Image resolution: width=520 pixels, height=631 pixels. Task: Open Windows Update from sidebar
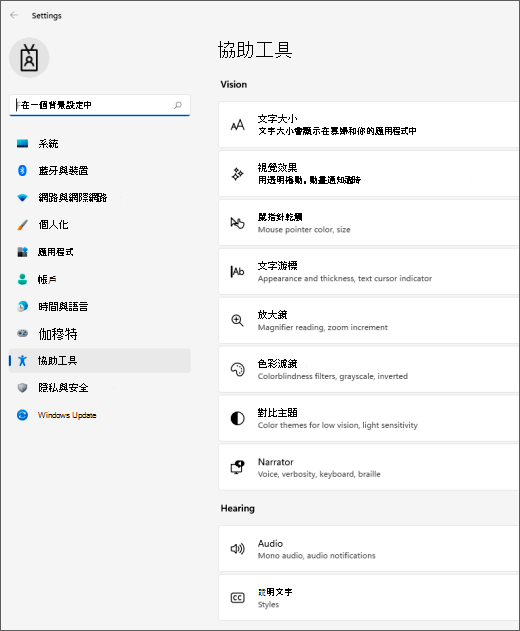tap(100, 415)
